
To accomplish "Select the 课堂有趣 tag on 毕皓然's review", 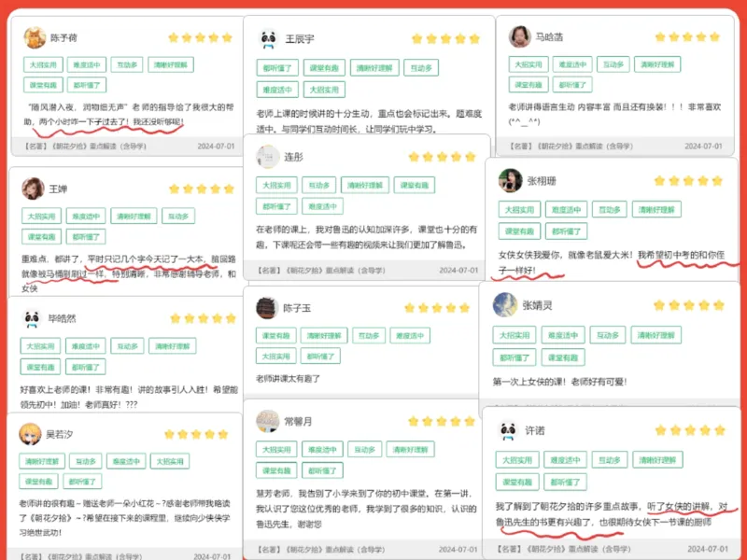I will 40,367.
